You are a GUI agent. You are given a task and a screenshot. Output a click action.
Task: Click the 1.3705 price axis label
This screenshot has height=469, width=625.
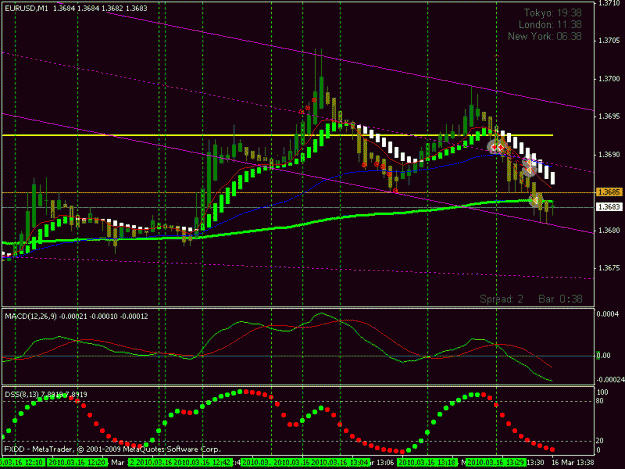[609, 41]
